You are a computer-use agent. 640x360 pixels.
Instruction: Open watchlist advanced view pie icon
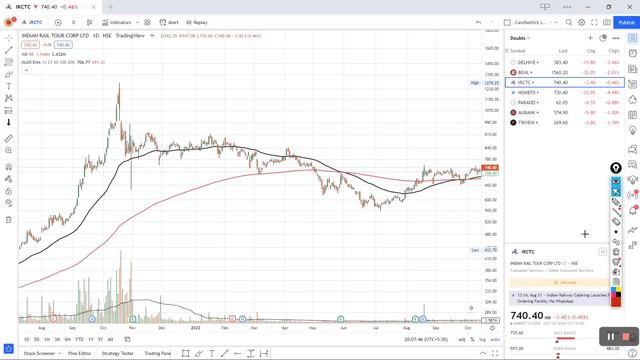(x=603, y=38)
